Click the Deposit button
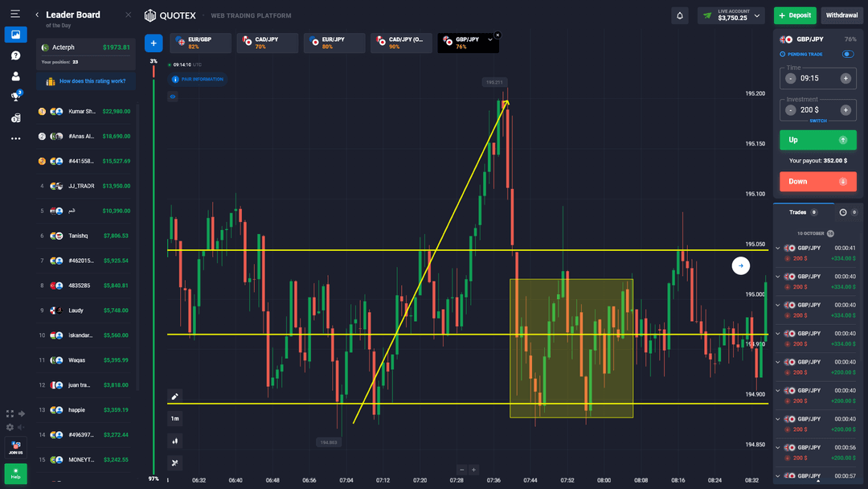 [795, 15]
